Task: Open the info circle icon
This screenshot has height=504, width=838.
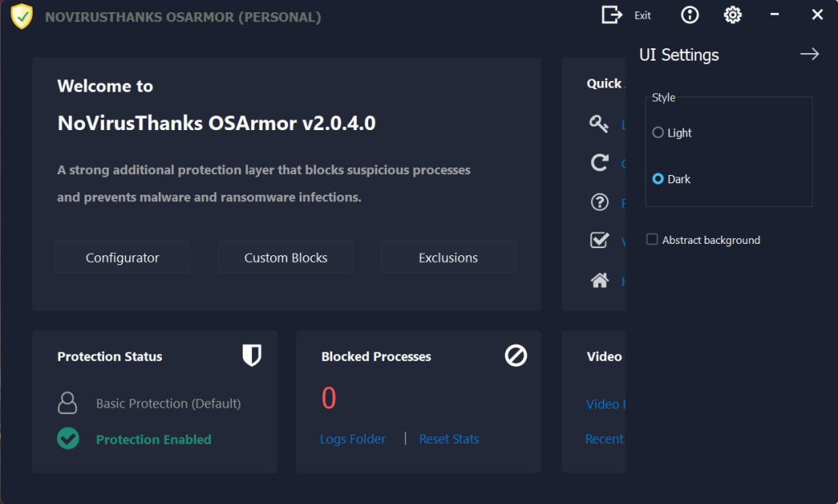Action: pyautogui.click(x=689, y=15)
